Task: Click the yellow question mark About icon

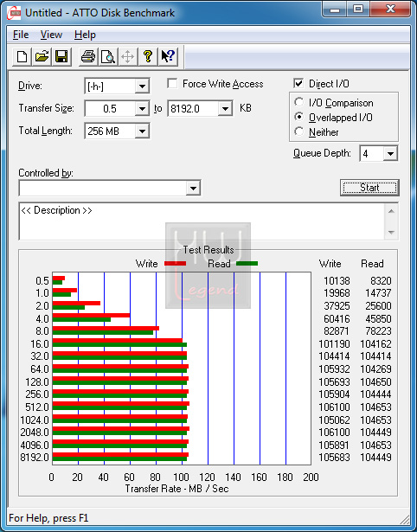Action: [x=148, y=56]
